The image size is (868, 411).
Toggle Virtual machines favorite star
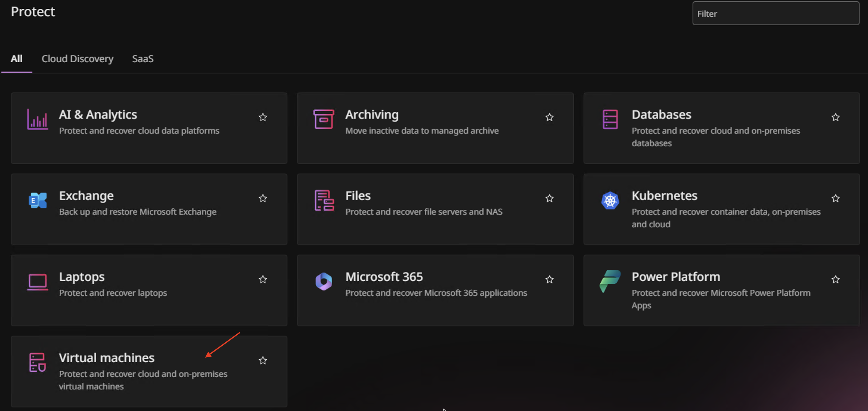click(x=263, y=360)
